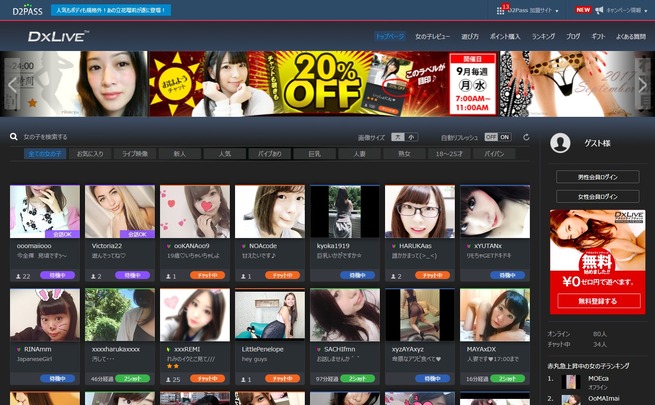This screenshot has height=405, width=655.
Task: Click viewer count icon on Victoria22 card
Action: pyautogui.click(x=94, y=276)
